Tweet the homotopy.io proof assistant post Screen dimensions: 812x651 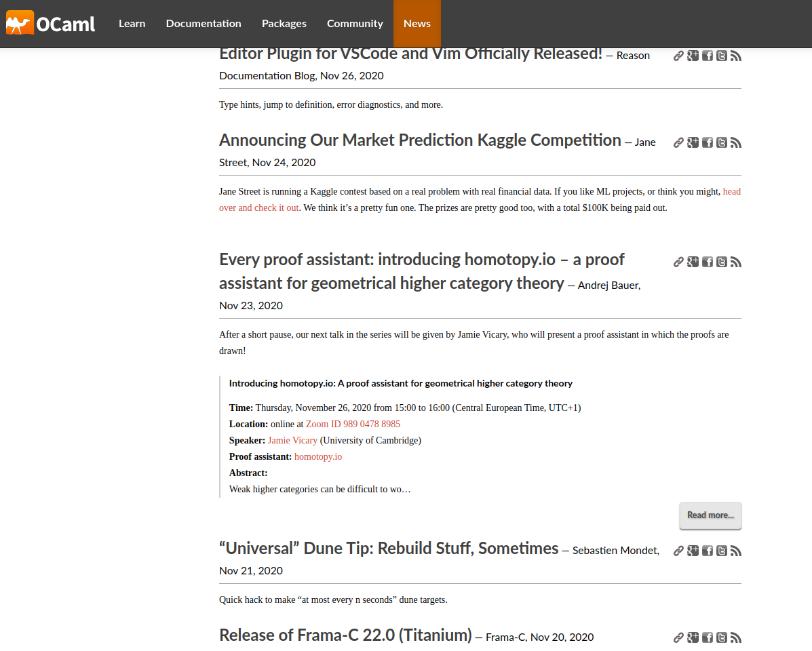click(x=721, y=262)
